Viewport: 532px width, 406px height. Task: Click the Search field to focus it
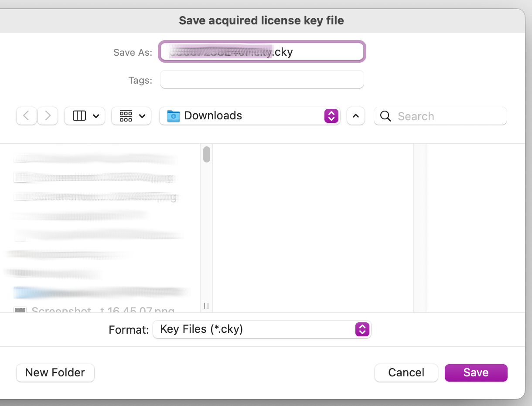click(x=440, y=116)
